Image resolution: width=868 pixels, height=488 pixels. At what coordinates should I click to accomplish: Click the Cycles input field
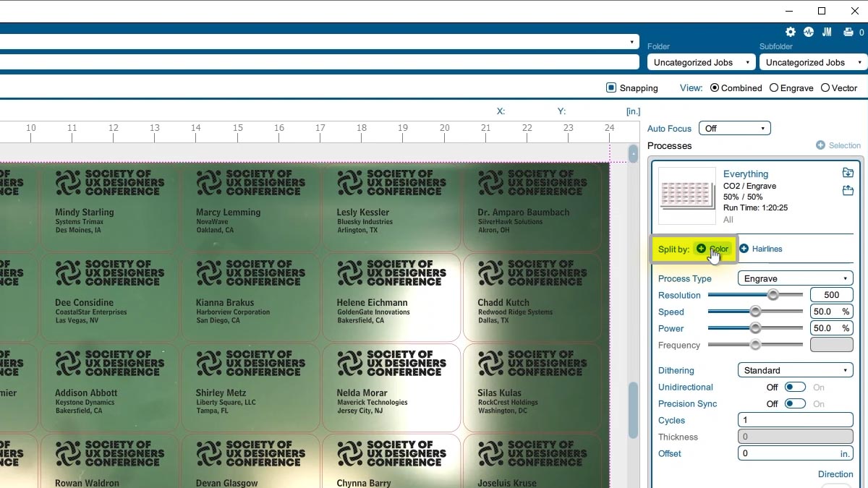pyautogui.click(x=795, y=420)
